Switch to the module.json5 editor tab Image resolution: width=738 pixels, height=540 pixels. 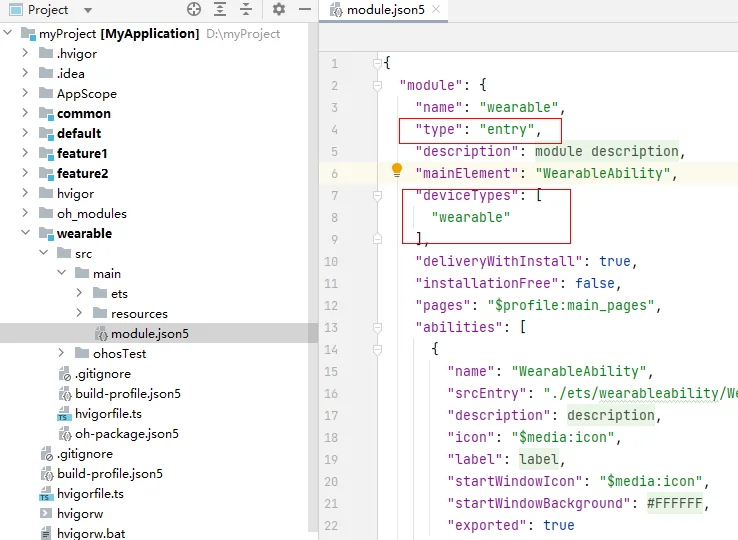(x=385, y=10)
